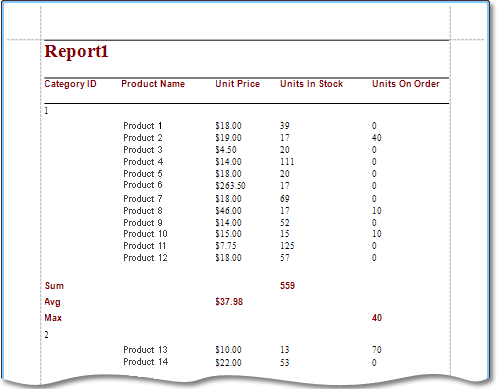This screenshot has width=497, height=389.
Task: Click the $22.00 unit price
Action: pyautogui.click(x=228, y=362)
